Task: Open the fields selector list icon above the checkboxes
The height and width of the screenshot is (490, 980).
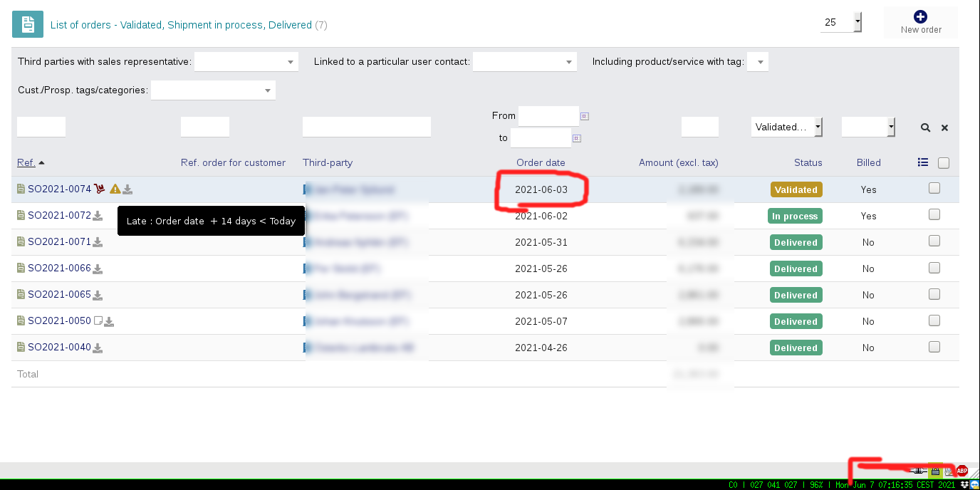Action: 923,162
